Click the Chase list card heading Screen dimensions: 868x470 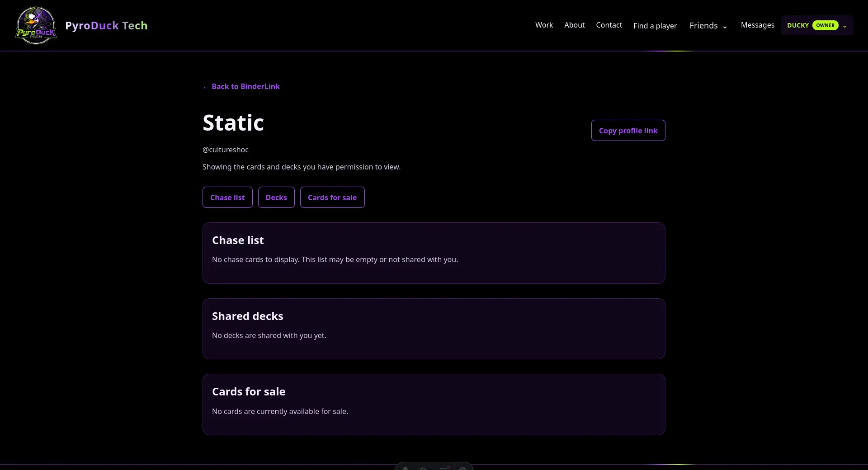[238, 240]
